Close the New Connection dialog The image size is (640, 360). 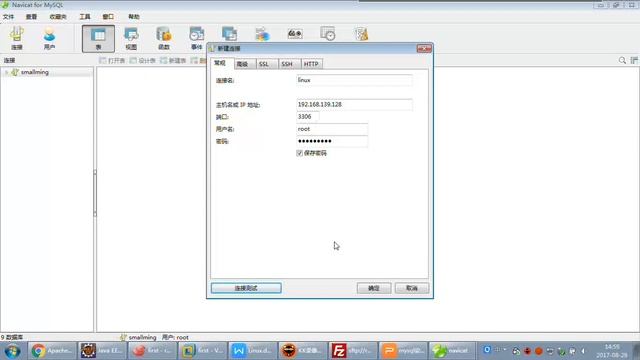pyautogui.click(x=424, y=49)
